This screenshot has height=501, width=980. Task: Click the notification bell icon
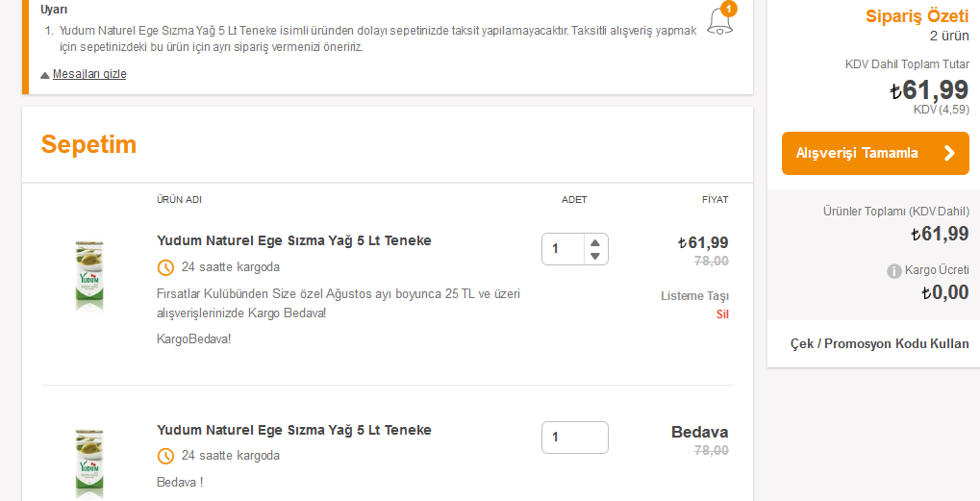coord(720,19)
